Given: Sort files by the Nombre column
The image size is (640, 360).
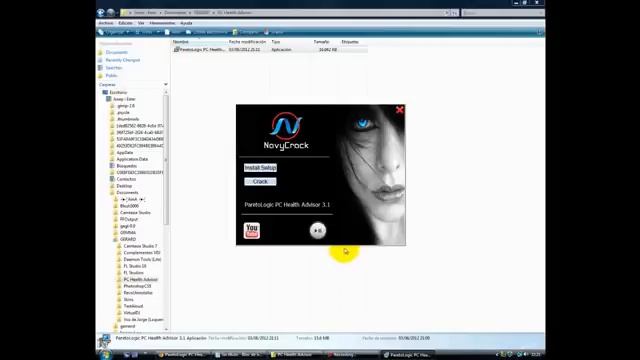Looking at the screenshot, I should point(199,42).
